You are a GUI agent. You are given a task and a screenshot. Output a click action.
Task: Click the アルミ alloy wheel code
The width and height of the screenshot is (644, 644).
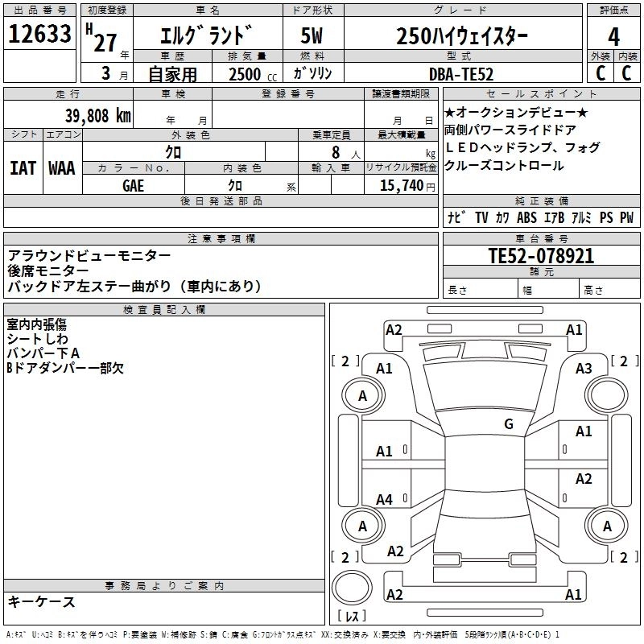pyautogui.click(x=581, y=217)
